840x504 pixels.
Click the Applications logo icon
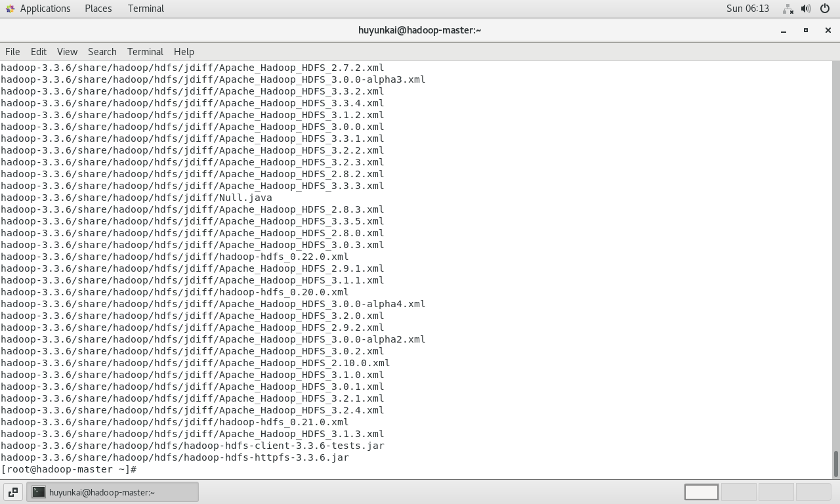click(x=10, y=9)
